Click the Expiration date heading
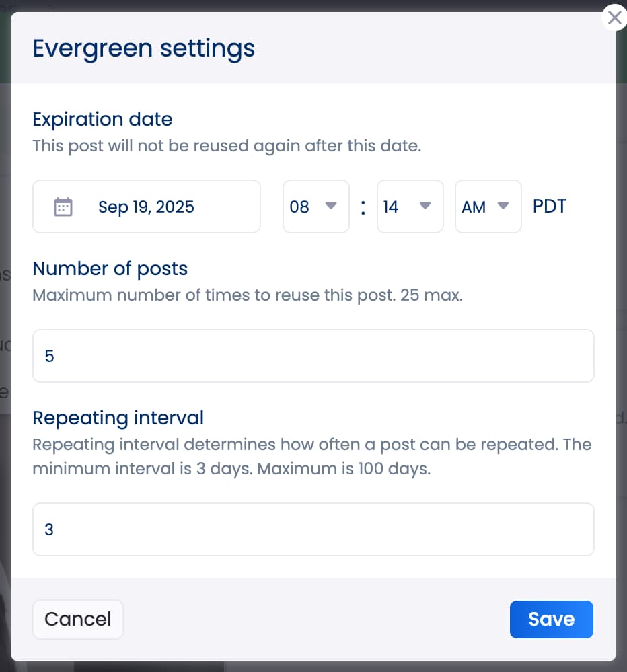627x672 pixels. click(x=102, y=119)
